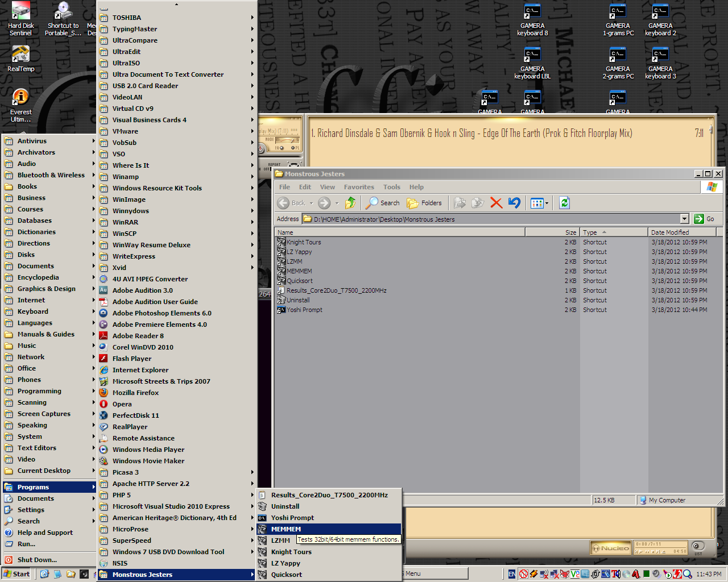This screenshot has width=728, height=582.
Task: Click the green Refresh toolbar icon
Action: coord(564,203)
